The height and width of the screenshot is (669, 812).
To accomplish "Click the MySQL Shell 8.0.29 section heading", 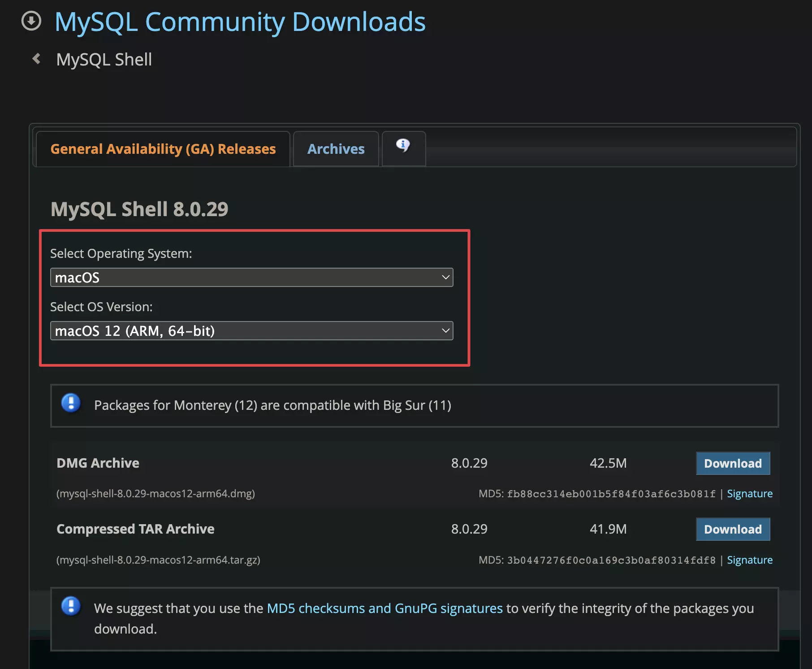I will [139, 209].
